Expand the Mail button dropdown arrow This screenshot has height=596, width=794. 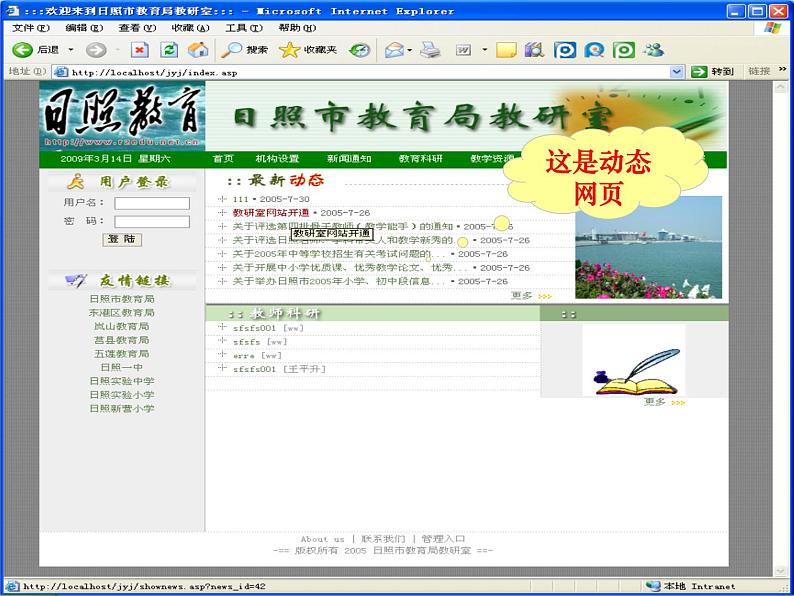click(411, 50)
